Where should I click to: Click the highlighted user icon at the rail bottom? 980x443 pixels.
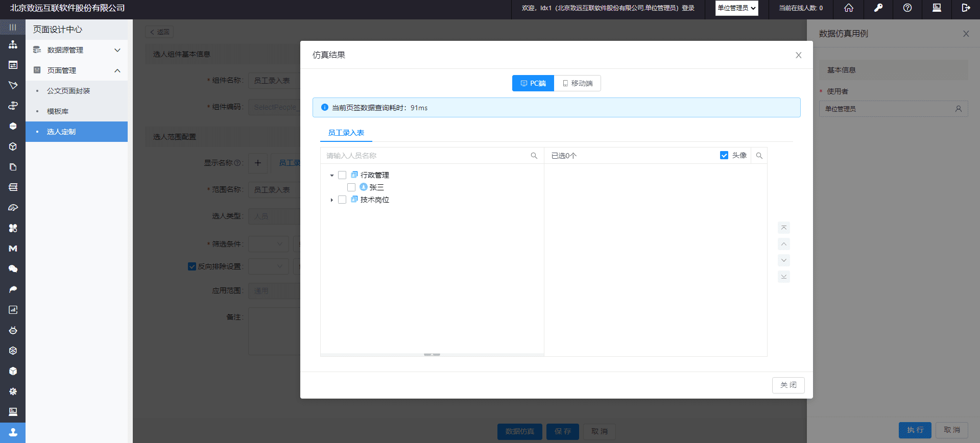click(13, 432)
